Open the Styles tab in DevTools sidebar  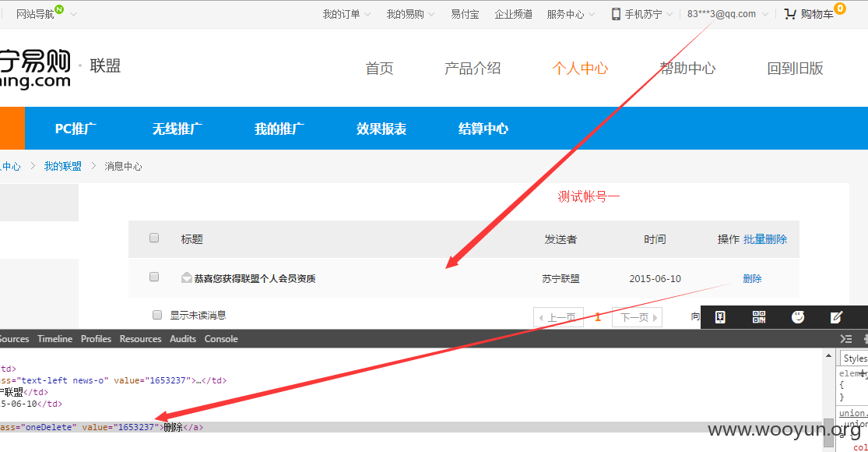coord(854,358)
